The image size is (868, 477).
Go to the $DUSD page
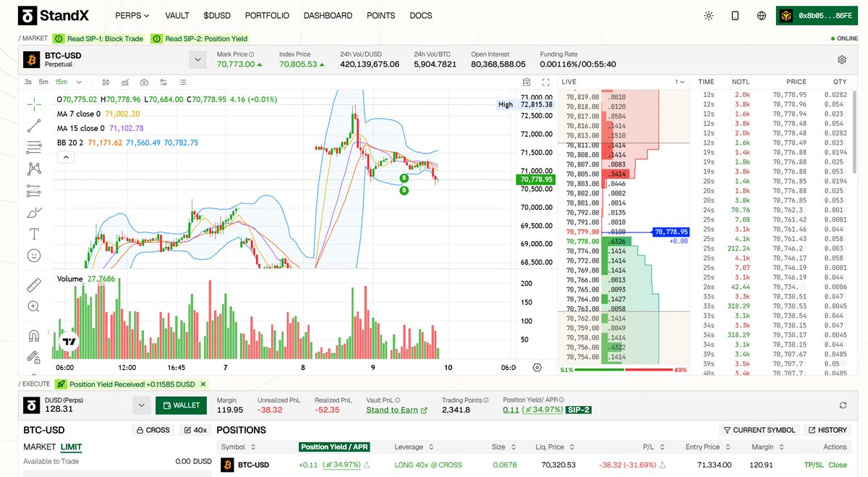[x=217, y=15]
